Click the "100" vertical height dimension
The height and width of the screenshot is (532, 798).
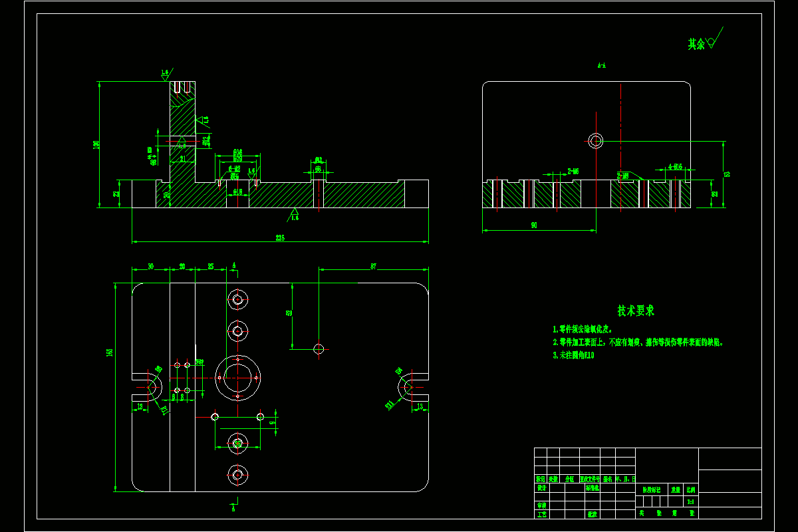tap(96, 144)
